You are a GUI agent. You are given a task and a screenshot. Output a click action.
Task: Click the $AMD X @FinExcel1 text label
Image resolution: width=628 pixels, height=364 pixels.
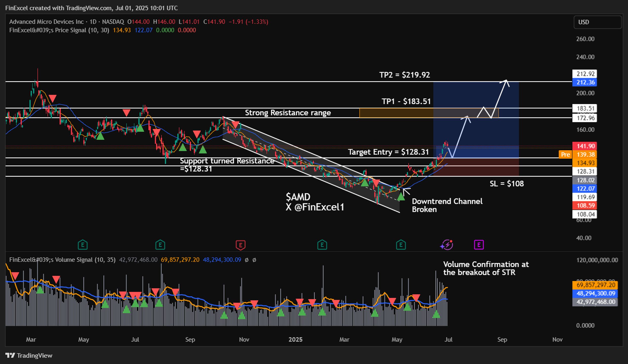(315, 202)
